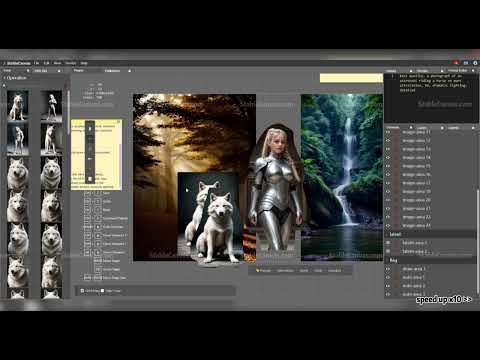Collapse the Operation section chevron

tap(5, 78)
